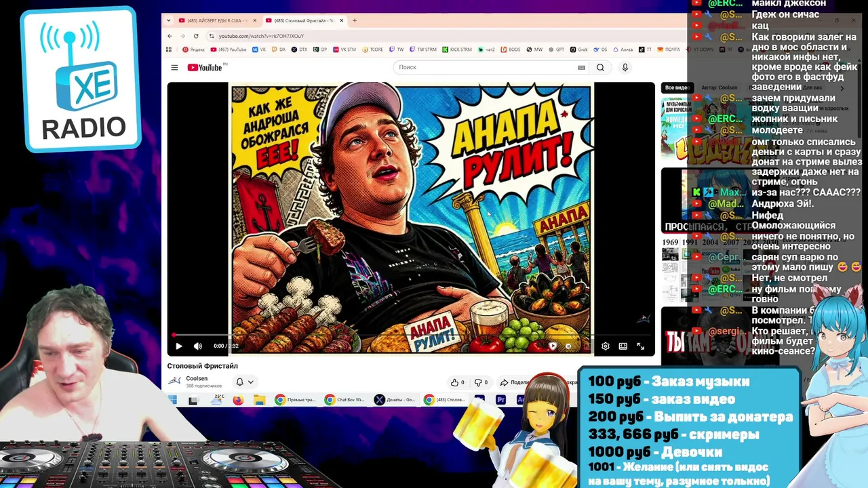Open the Coolsen channel avatar
Viewport: 868px width, 488px height.
[174, 381]
